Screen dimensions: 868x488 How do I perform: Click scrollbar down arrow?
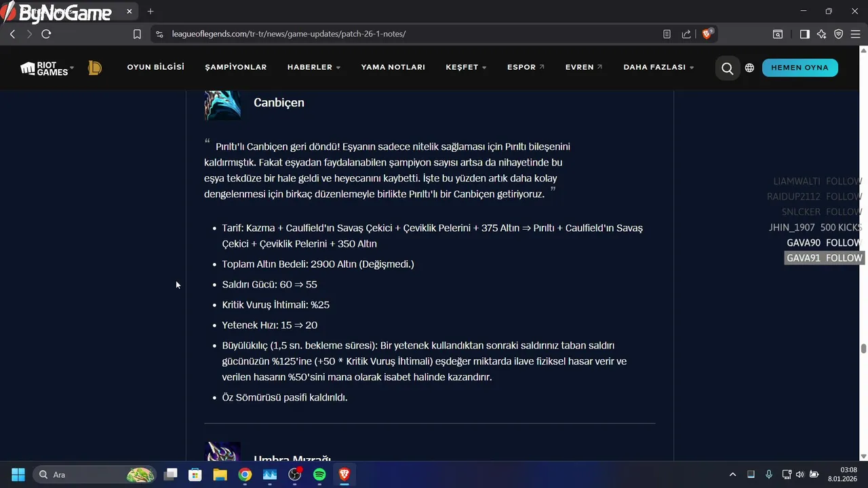click(x=863, y=456)
